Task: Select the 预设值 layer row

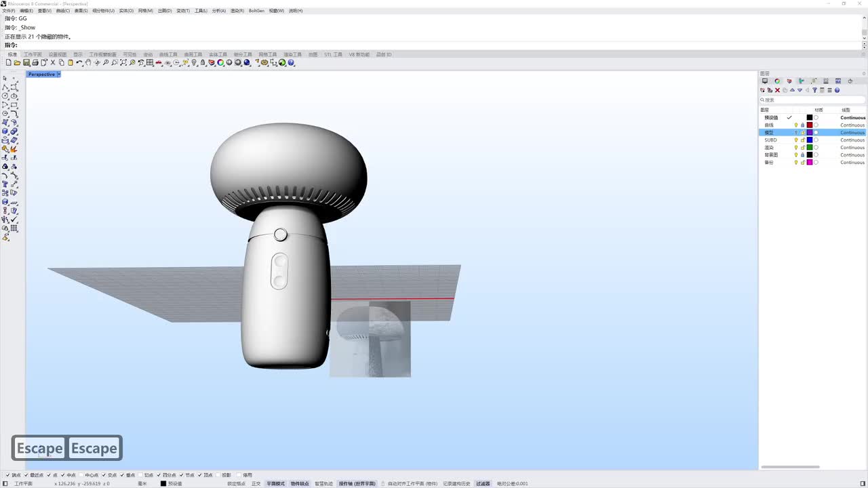Action: tap(812, 117)
